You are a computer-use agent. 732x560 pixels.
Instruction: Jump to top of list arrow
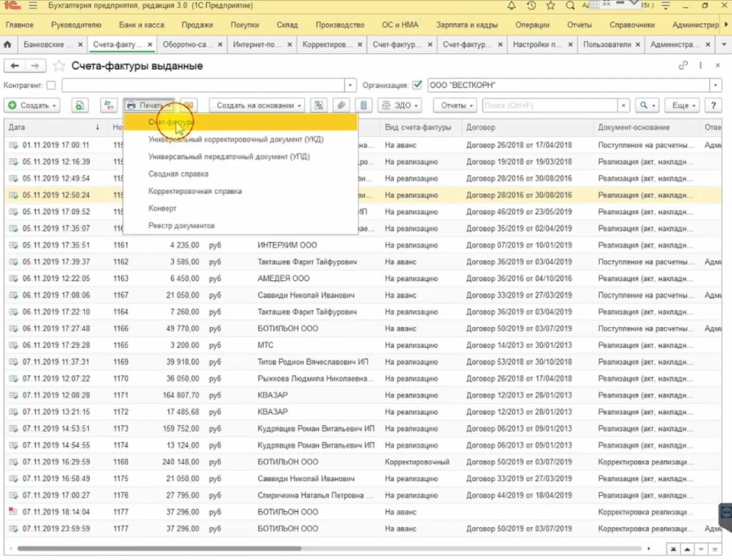coord(673,549)
